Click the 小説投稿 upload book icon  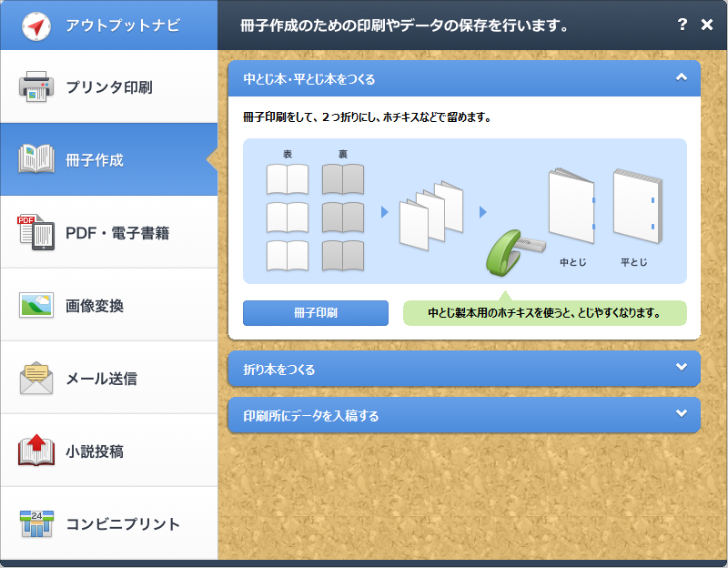pos(35,451)
